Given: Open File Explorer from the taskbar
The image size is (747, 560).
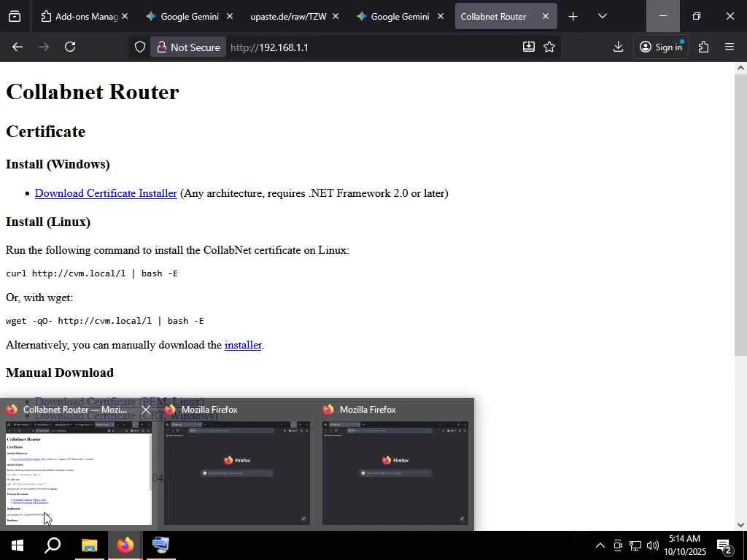Looking at the screenshot, I should click(x=89, y=545).
